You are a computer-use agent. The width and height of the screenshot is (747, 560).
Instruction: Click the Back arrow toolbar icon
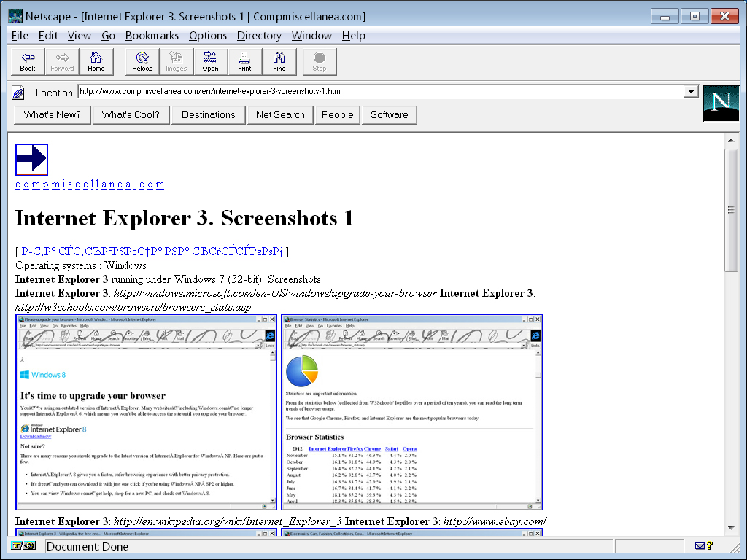coord(28,61)
